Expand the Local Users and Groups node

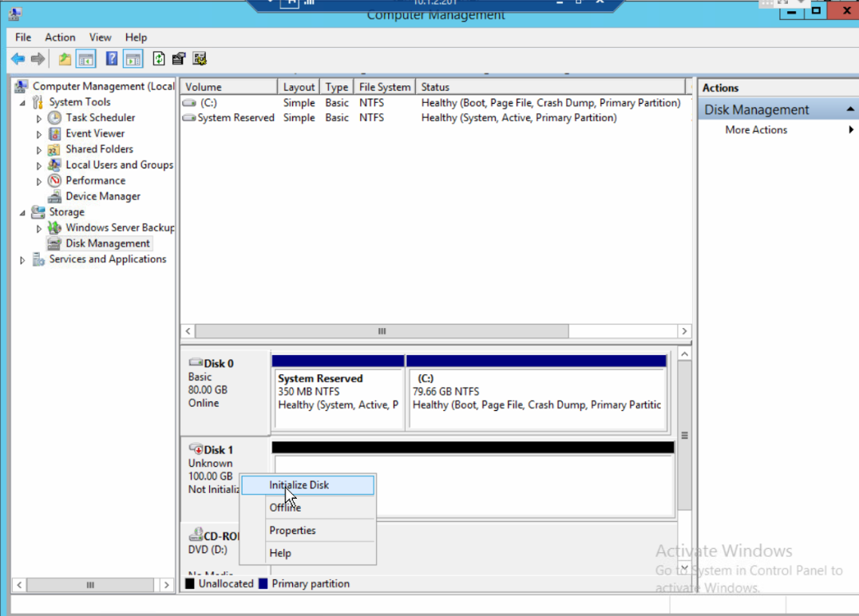pos(39,165)
